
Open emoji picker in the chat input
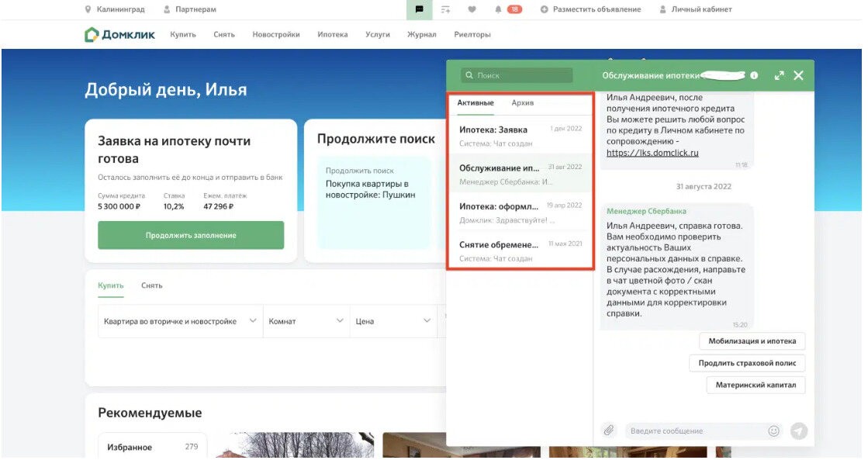click(772, 431)
